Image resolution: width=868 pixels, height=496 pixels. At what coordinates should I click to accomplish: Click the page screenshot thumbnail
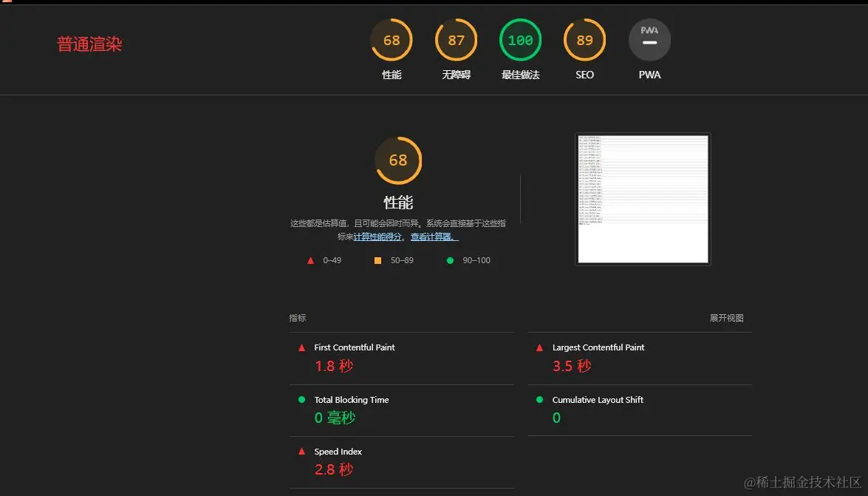pyautogui.click(x=643, y=199)
